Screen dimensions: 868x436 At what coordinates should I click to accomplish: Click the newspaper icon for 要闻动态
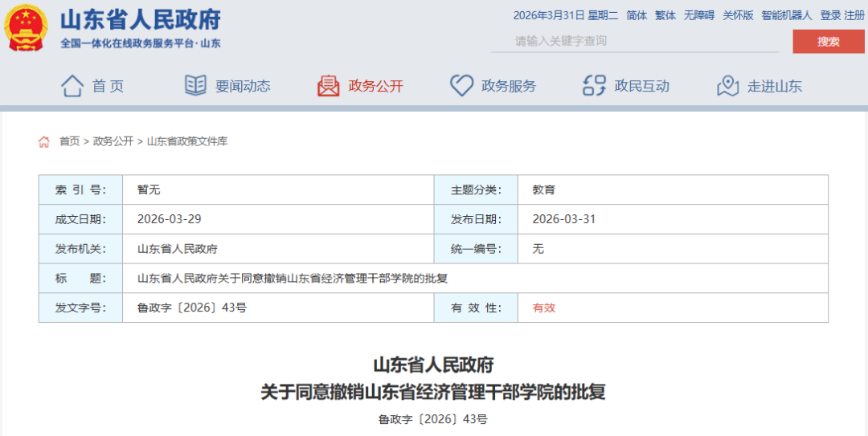pos(195,86)
